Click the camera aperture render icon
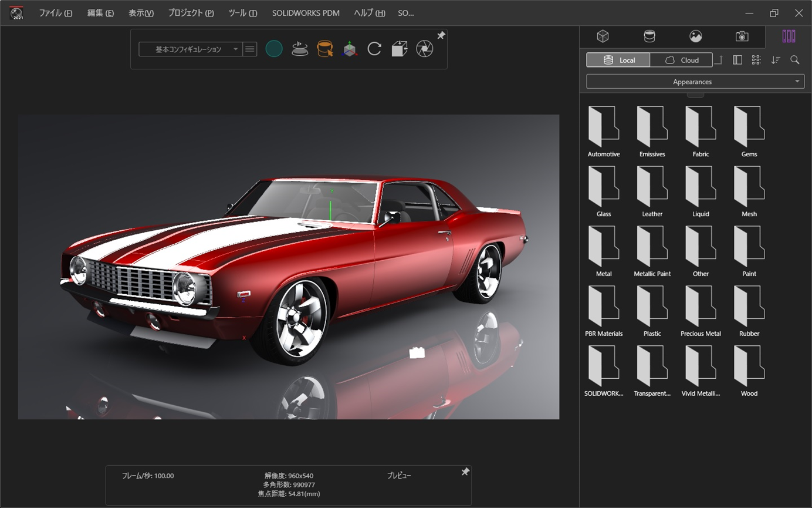812x508 pixels. [425, 49]
